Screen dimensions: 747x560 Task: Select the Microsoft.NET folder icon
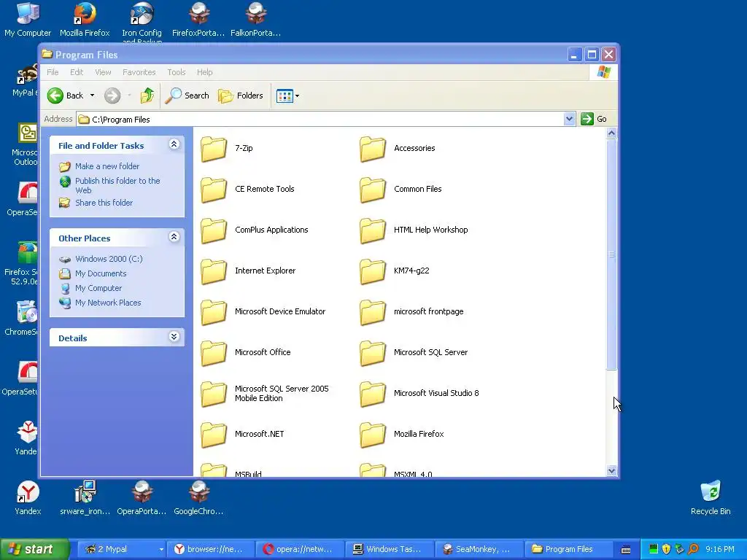tap(214, 435)
